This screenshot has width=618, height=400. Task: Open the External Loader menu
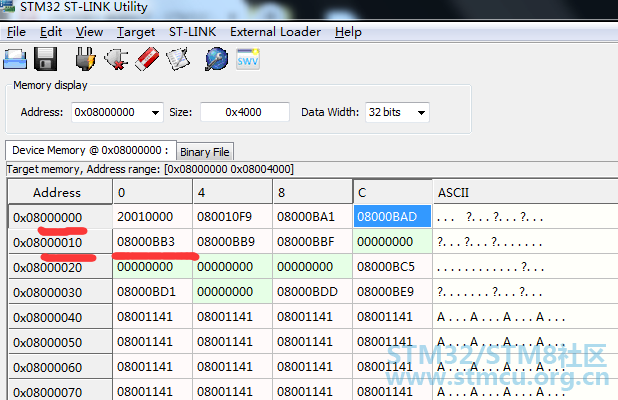(275, 32)
